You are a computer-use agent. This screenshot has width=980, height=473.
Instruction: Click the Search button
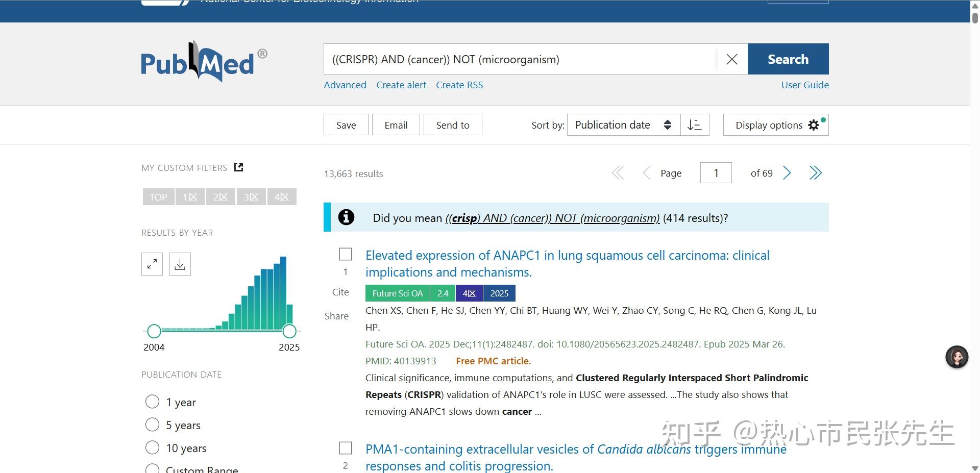pos(788,59)
